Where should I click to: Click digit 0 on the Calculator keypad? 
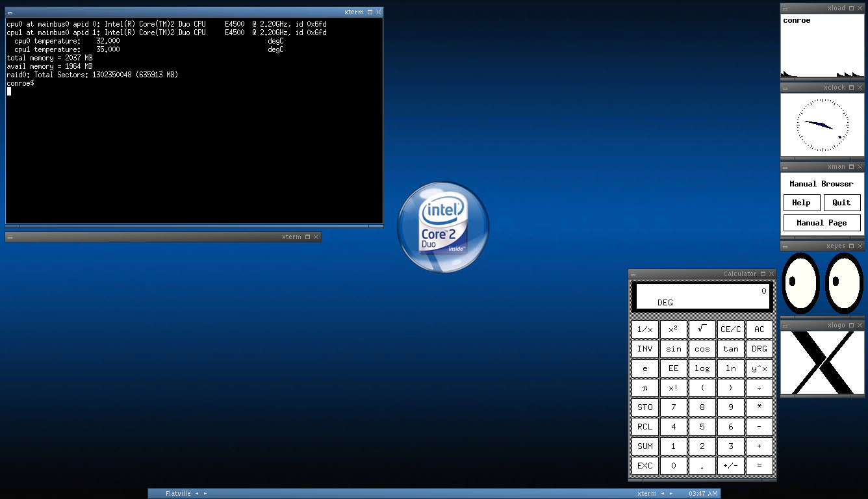(x=674, y=466)
